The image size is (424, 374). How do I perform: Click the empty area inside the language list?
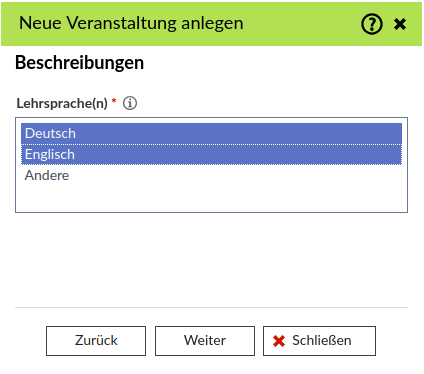coord(211,198)
